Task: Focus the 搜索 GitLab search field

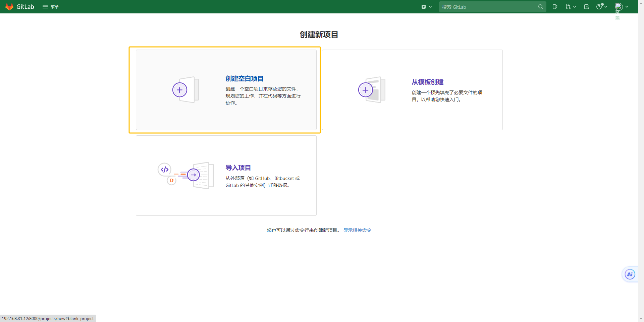Action: 492,7
